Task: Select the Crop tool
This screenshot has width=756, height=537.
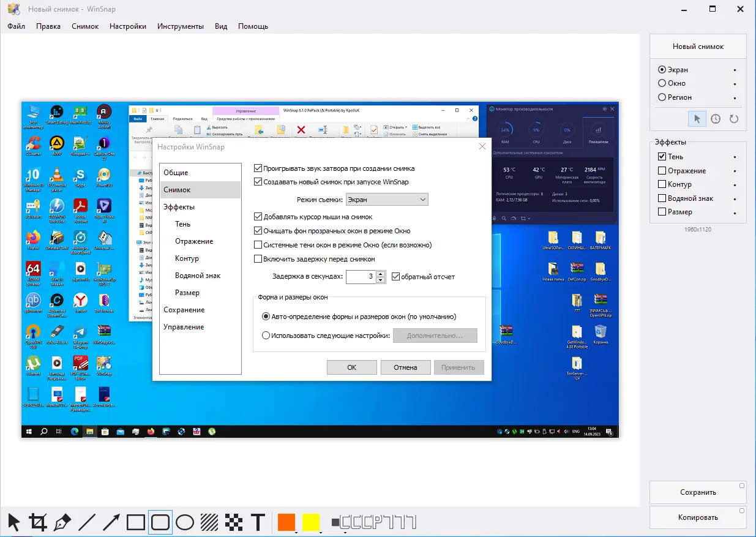Action: 38,522
